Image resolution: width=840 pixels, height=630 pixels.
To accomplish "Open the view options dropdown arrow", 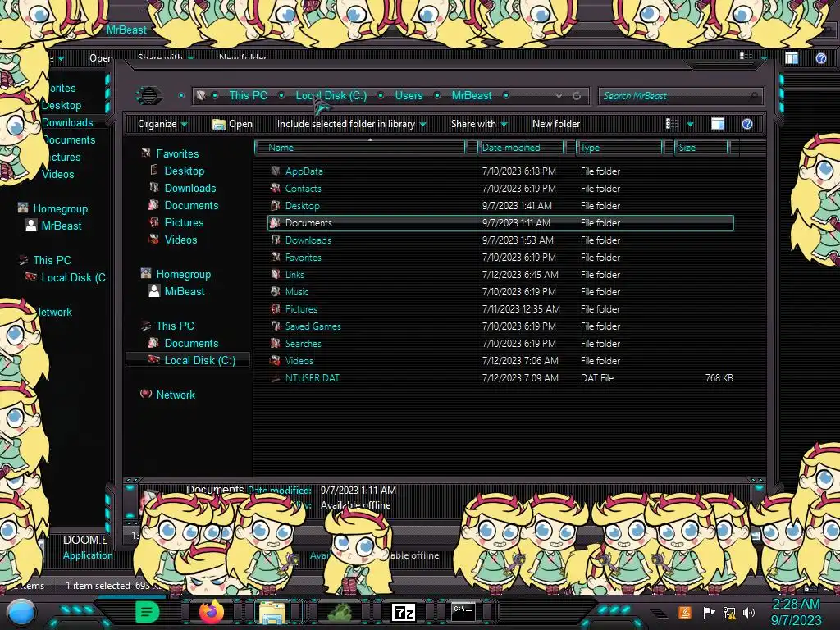I will click(690, 125).
